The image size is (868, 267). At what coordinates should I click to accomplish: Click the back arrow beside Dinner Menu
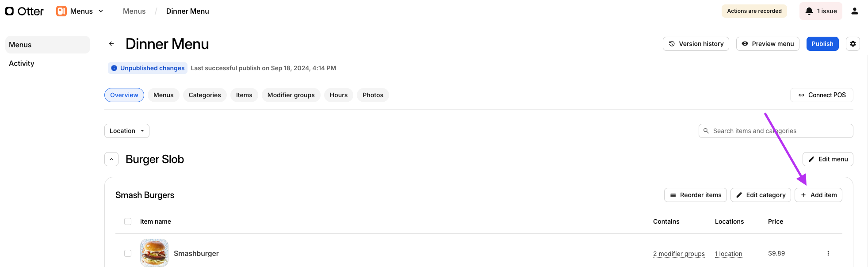(111, 44)
